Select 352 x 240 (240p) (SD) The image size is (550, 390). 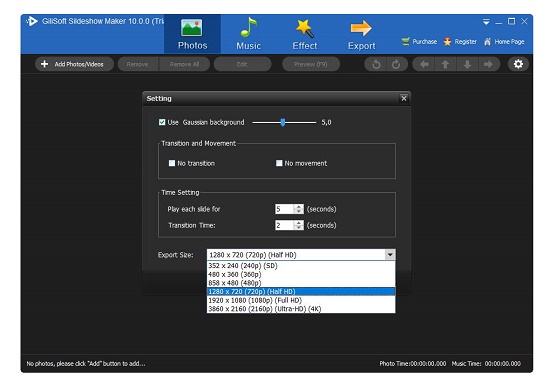tap(301, 266)
